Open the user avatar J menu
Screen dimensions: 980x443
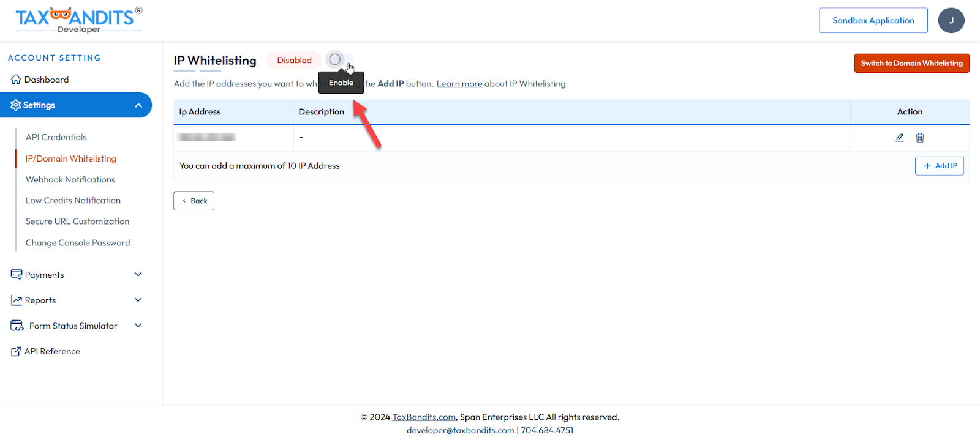[x=951, y=20]
